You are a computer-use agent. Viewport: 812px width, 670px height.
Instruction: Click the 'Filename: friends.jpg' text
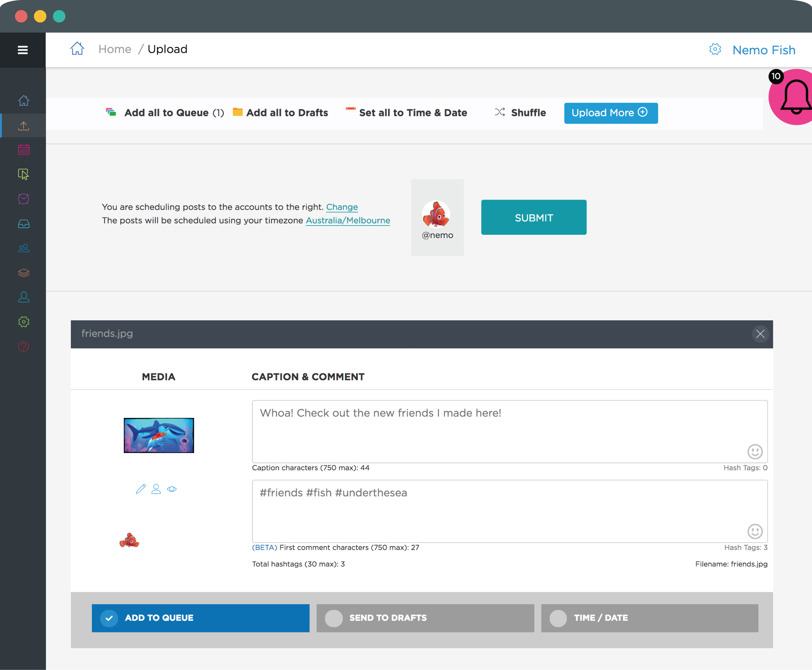click(x=731, y=564)
